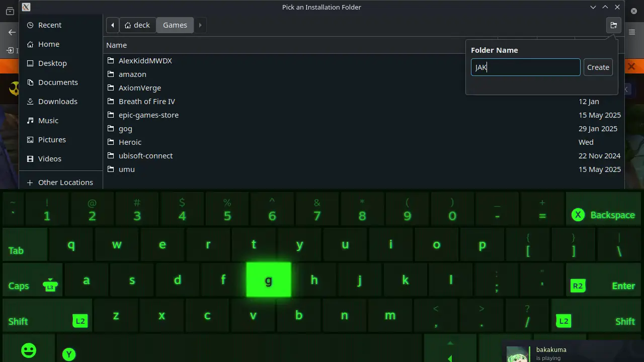This screenshot has height=362, width=644.
Task: Click the path bar forward arrow
Action: 200,25
